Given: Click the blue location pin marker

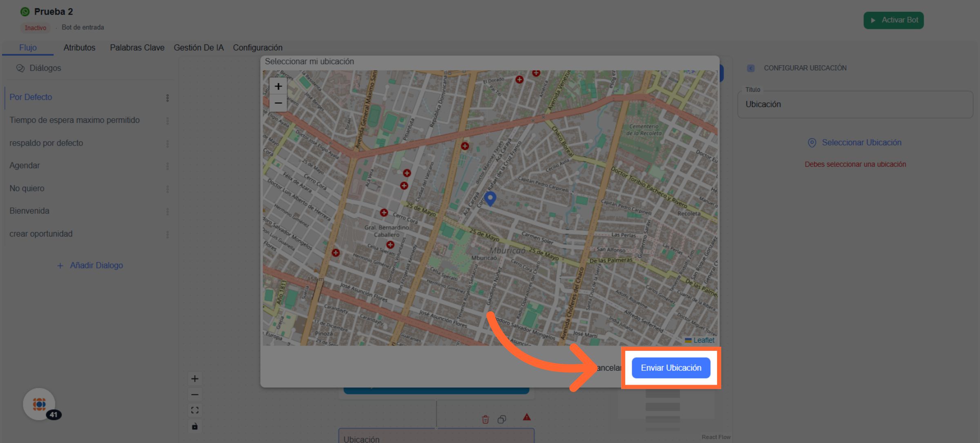Looking at the screenshot, I should coord(490,198).
